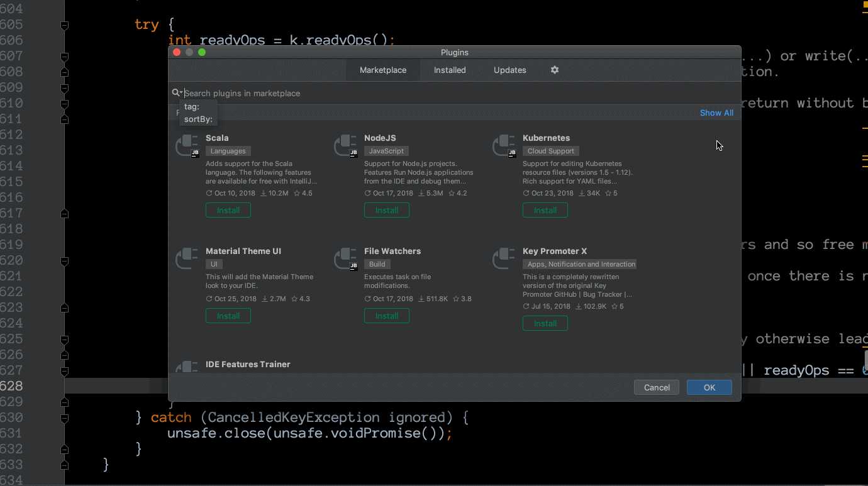Screen dimensions: 868x486
Task: Open the IDE Features Trainer plugin title
Action: point(248,364)
